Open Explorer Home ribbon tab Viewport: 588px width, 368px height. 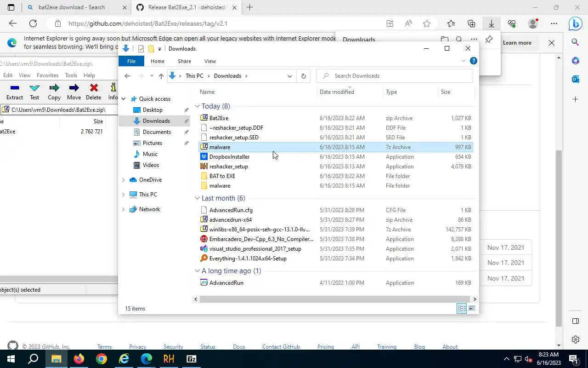point(157,61)
